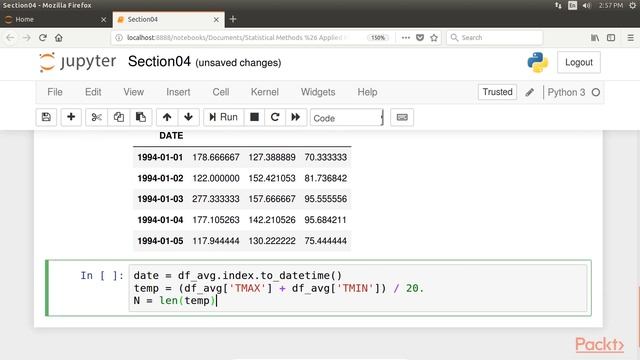Rename notebook by clicking Section04 title
Screen dimensions: 640x360
click(159, 62)
